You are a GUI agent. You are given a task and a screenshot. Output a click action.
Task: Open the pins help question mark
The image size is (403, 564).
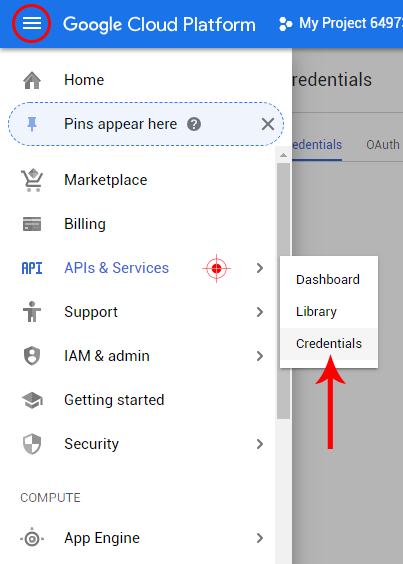194,124
